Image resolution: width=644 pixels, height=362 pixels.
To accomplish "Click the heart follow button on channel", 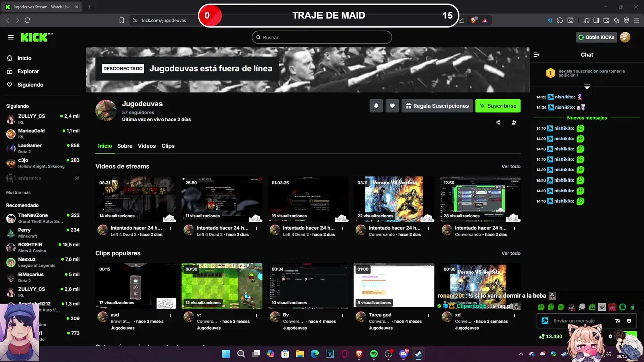I will [x=392, y=106].
